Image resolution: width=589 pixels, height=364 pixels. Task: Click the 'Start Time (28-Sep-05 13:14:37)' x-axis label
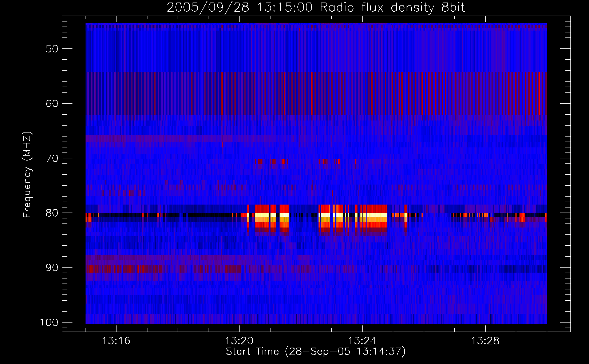point(316,352)
